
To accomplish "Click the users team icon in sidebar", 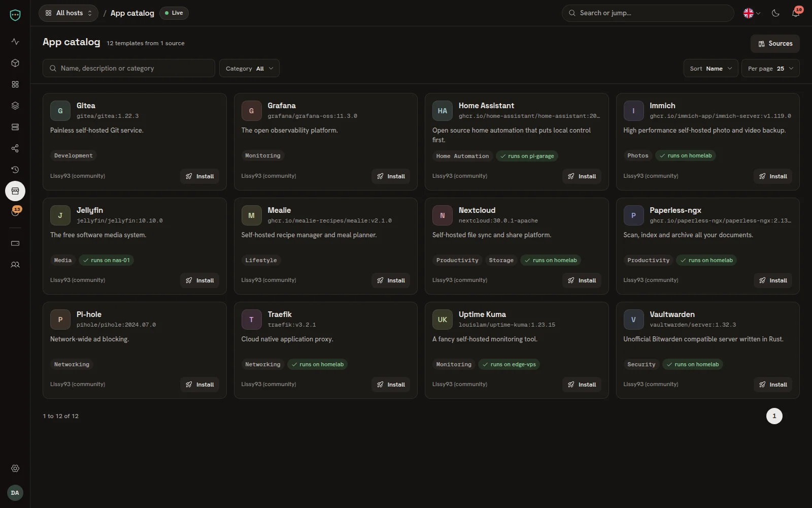I will click(15, 265).
